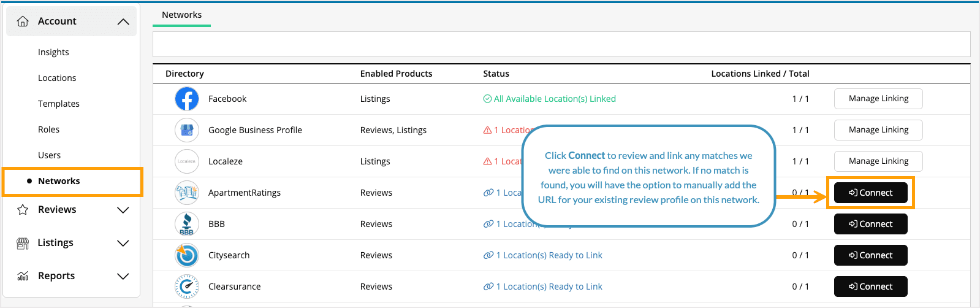Click the Clearsurance logo icon
This screenshot has height=308, width=980.
[187, 287]
